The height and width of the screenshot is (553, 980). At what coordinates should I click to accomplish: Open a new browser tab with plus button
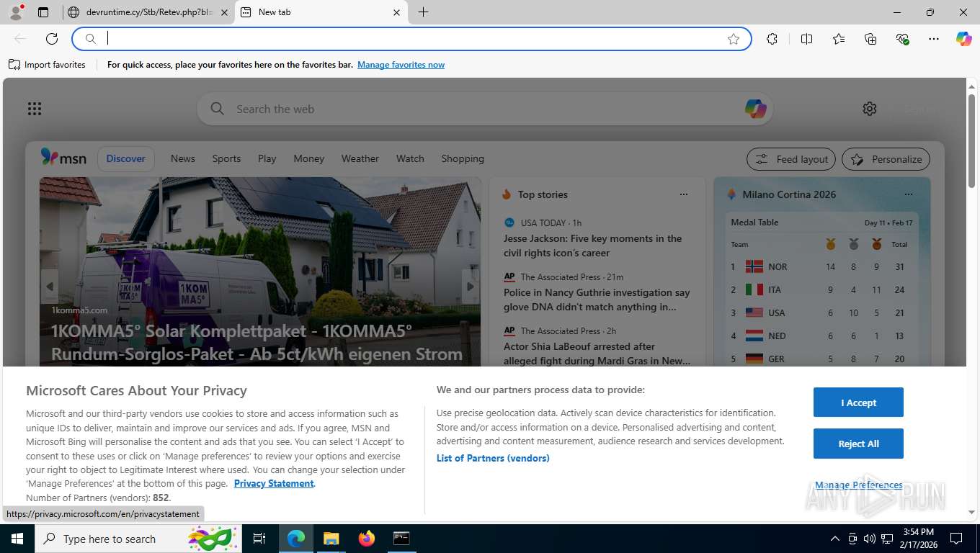[423, 12]
